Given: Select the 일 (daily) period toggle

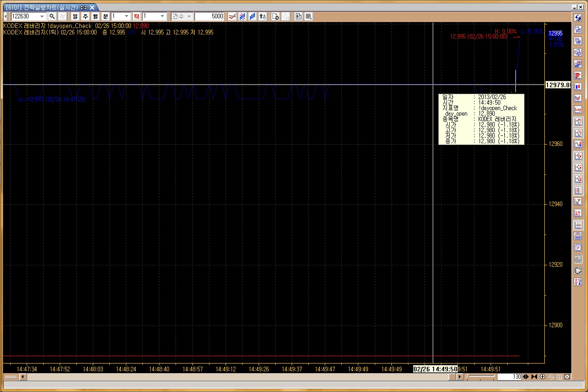Looking at the screenshot, I should pos(75,17).
